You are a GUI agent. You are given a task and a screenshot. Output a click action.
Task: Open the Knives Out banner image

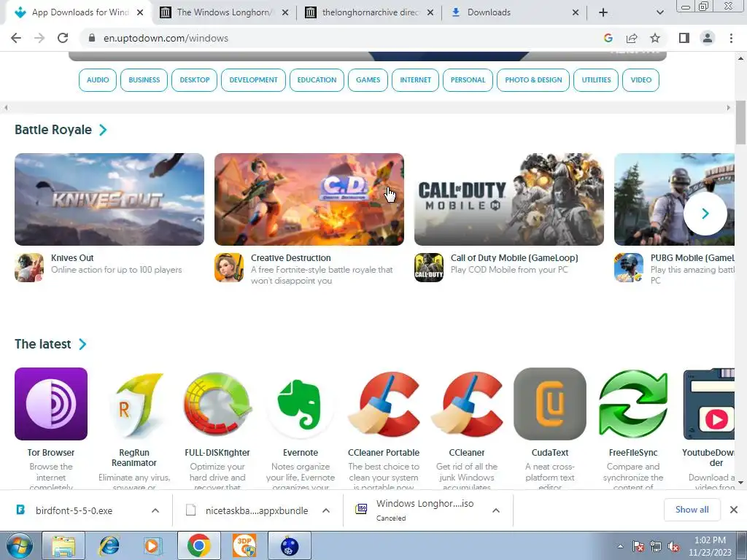coord(109,200)
